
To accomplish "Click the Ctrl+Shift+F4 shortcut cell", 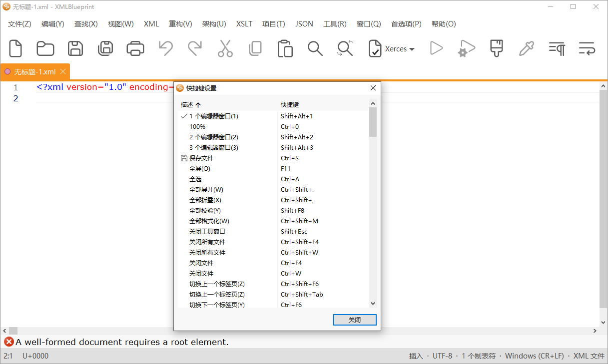I will 300,242.
